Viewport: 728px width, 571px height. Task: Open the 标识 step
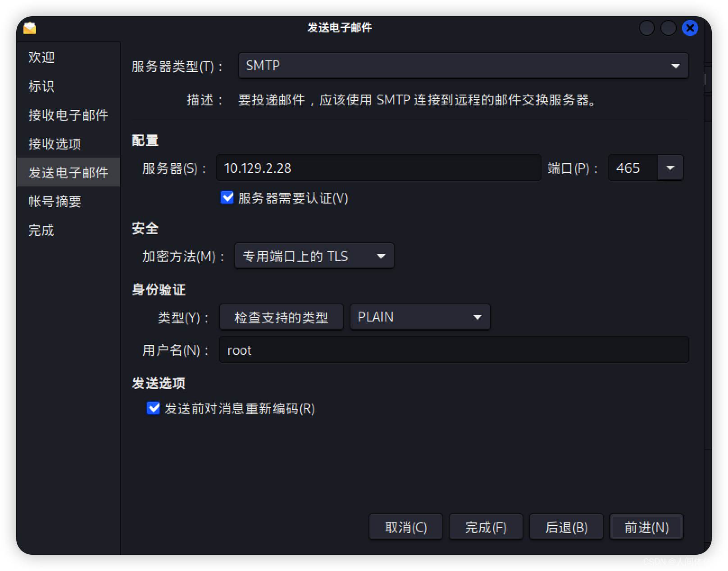41,86
